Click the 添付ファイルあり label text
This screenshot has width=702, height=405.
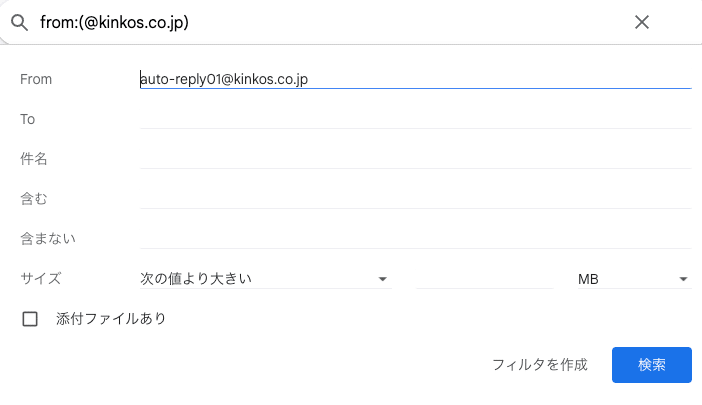point(111,319)
